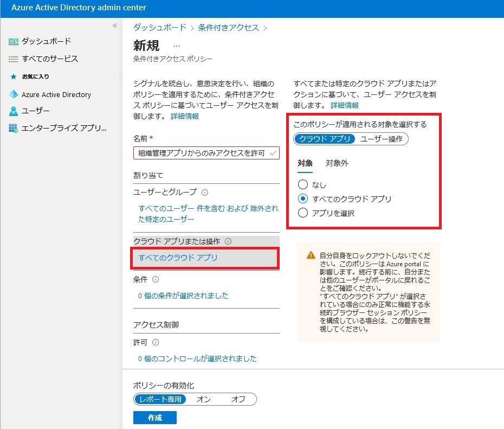504x429 pixels.
Task: Click 詳細情報 link in right pane
Action: [345, 105]
